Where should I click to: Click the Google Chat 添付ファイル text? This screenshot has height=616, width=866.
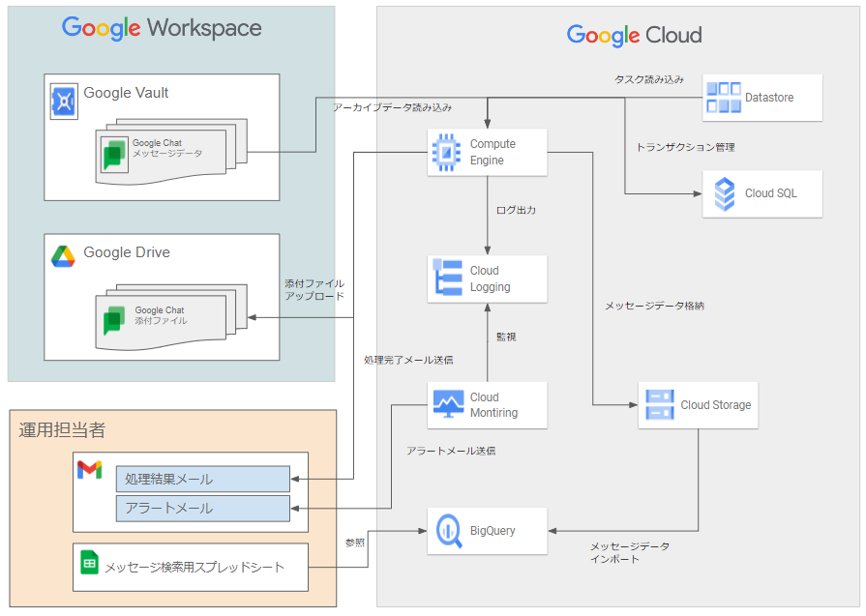(x=161, y=315)
